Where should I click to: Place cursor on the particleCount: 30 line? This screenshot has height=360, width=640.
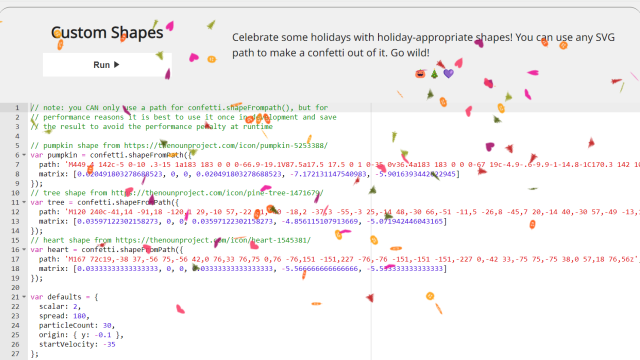[77, 325]
